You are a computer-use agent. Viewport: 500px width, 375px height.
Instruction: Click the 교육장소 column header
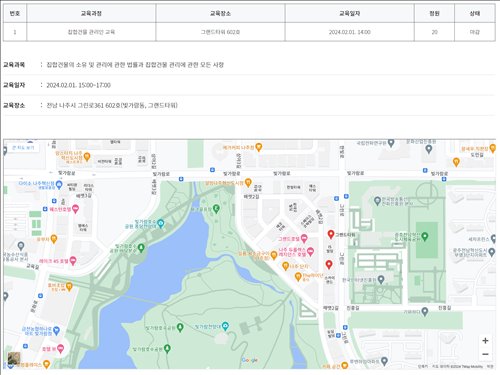[220, 13]
